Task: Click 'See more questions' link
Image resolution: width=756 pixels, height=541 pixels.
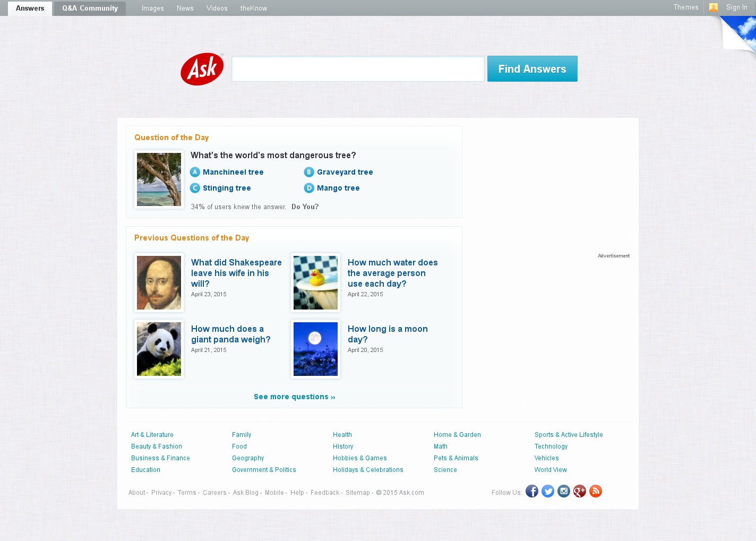Action: tap(295, 397)
